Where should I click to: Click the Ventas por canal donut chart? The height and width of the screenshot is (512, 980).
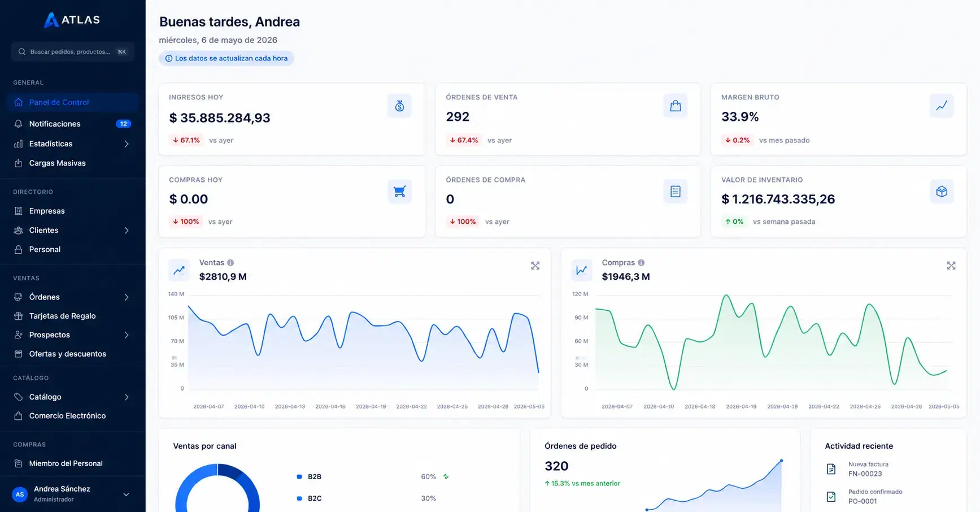click(217, 488)
